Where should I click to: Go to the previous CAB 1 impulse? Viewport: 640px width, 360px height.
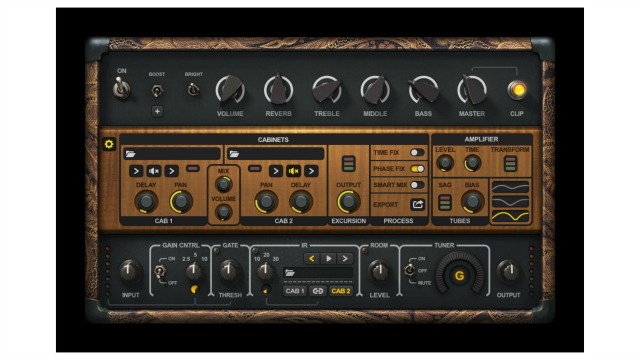point(136,171)
